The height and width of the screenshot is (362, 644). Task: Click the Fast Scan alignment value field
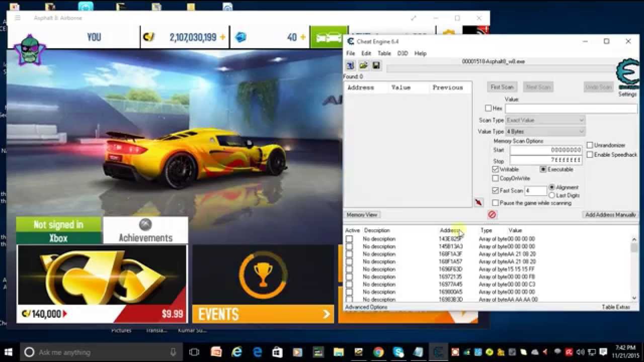coord(536,191)
